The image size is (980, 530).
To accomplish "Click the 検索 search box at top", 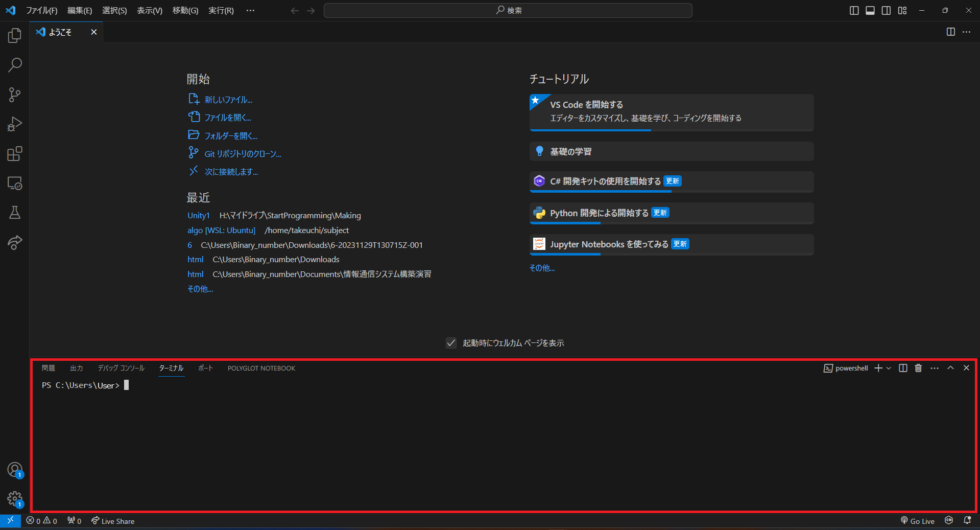I will click(x=507, y=10).
